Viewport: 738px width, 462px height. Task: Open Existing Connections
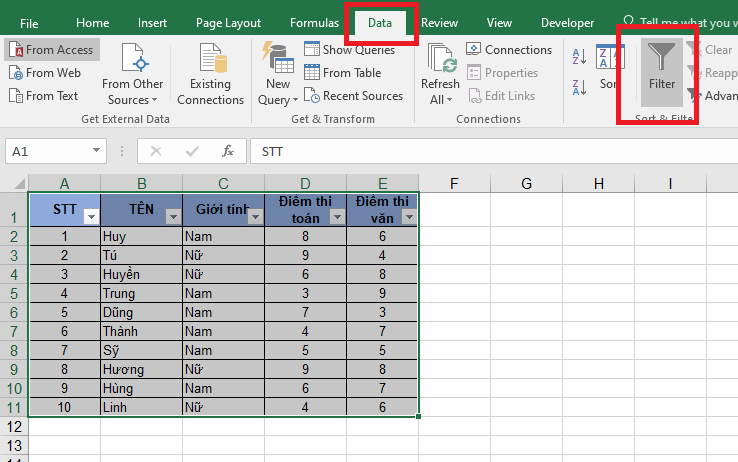click(x=211, y=74)
